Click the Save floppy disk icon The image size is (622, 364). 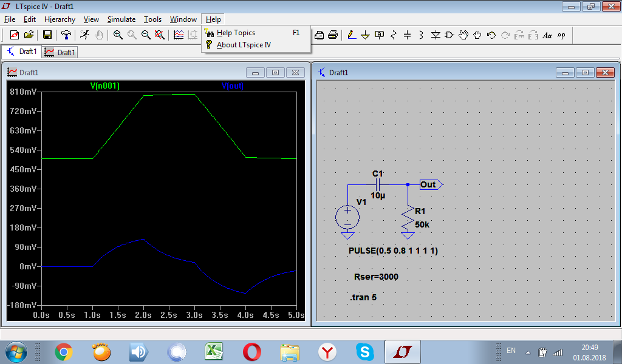click(x=47, y=35)
